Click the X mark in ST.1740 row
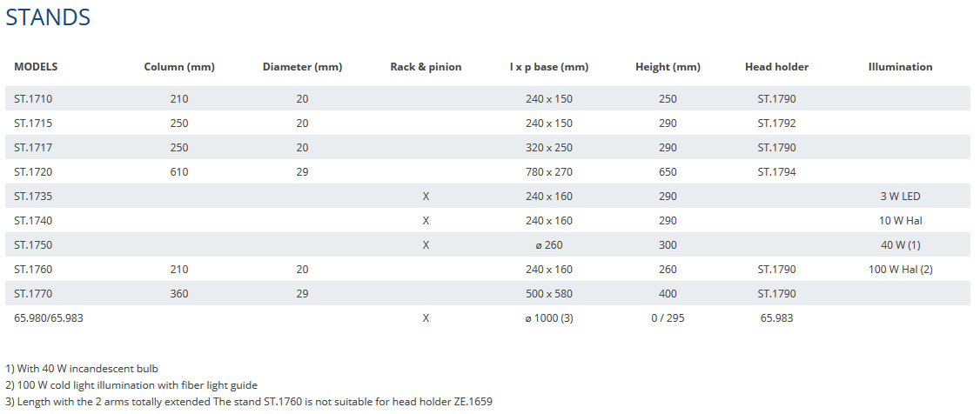This screenshot has width=980, height=414. [x=426, y=220]
